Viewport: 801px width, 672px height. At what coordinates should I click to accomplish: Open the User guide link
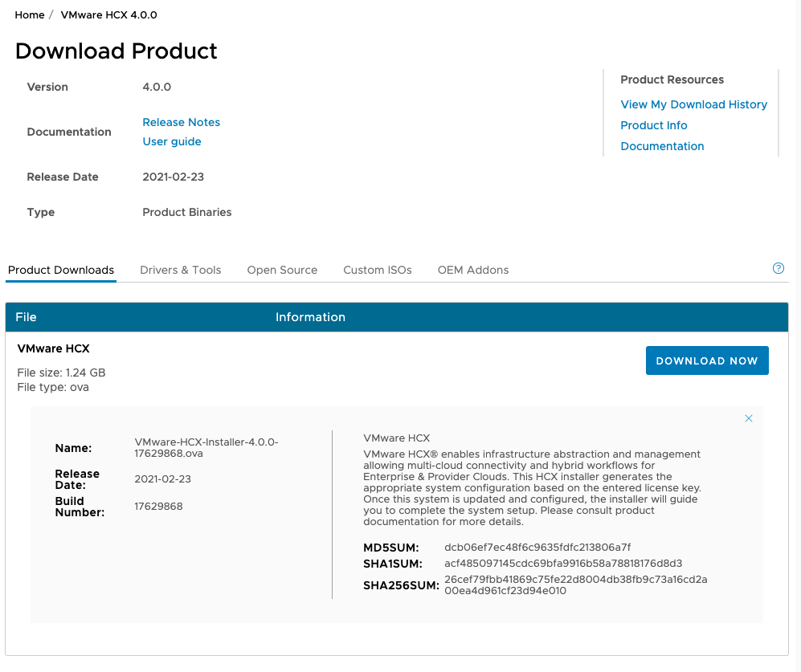(171, 141)
